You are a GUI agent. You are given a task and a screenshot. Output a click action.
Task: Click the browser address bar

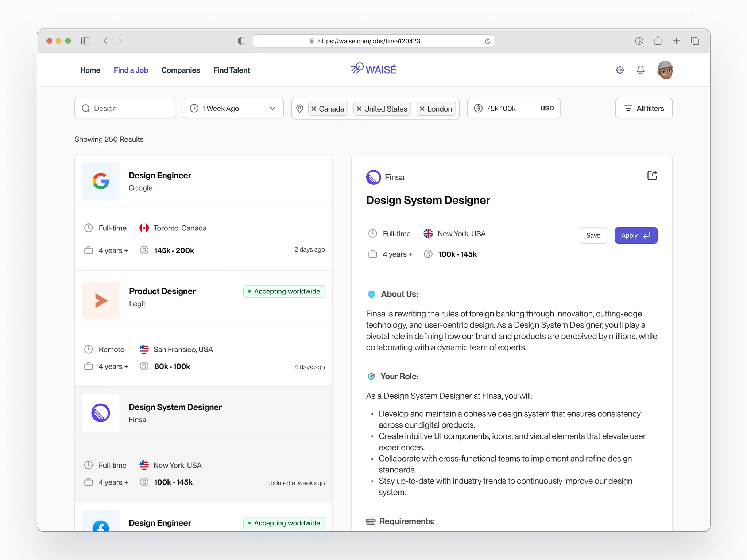pyautogui.click(x=373, y=41)
